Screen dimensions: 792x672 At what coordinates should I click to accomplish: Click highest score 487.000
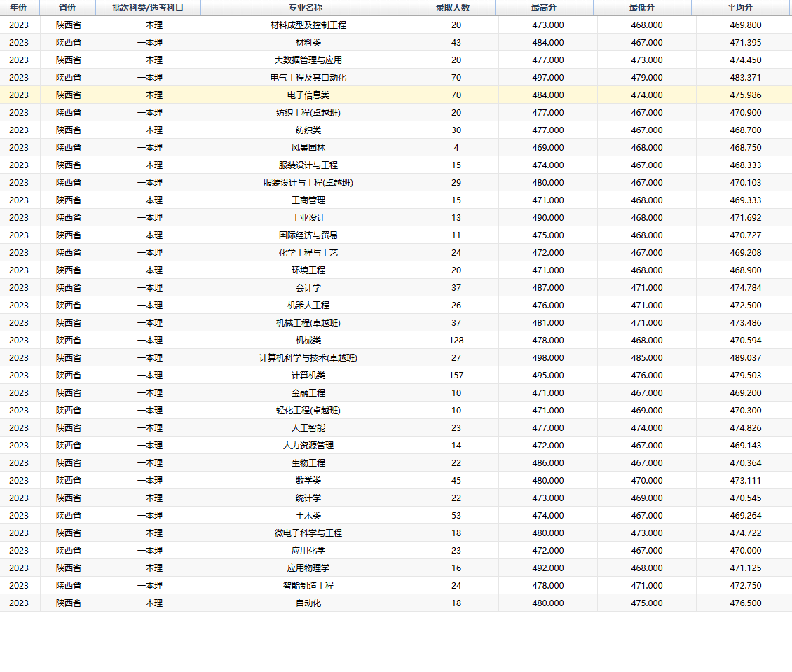point(548,287)
